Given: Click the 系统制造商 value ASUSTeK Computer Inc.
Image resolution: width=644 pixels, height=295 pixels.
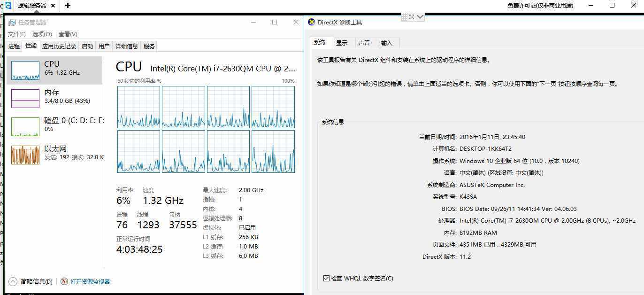Looking at the screenshot, I should pyautogui.click(x=492, y=185).
